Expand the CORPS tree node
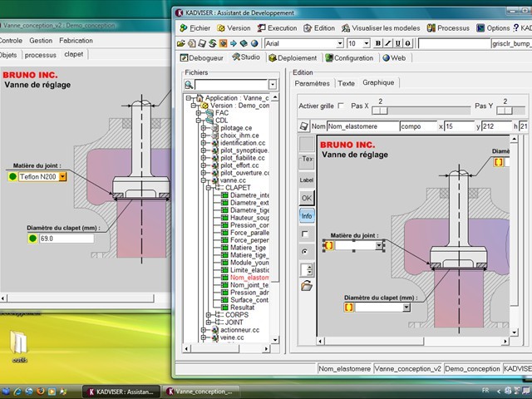 [x=209, y=315]
